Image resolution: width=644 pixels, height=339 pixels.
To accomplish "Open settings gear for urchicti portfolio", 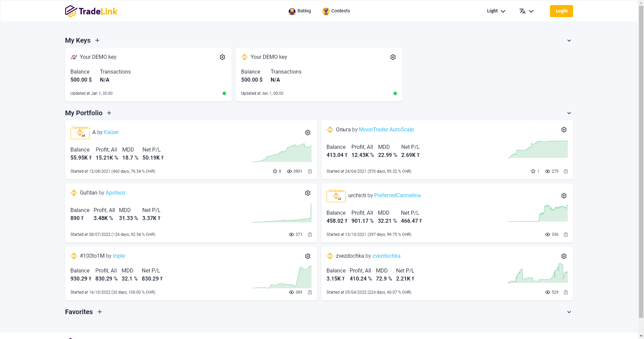I will [x=564, y=196].
